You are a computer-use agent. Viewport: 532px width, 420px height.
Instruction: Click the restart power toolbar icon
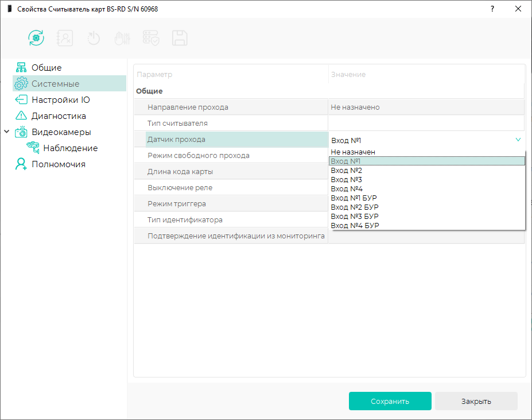pos(94,38)
